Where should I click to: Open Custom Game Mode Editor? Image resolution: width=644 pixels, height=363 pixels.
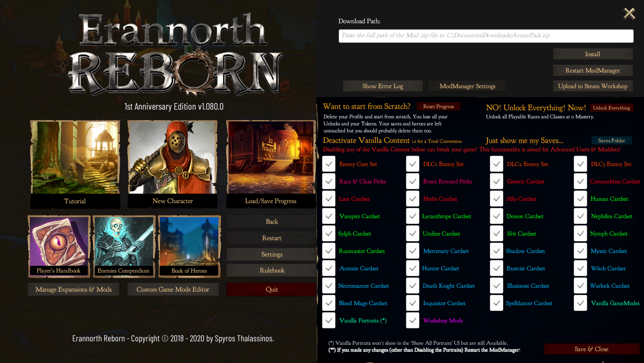[173, 289]
